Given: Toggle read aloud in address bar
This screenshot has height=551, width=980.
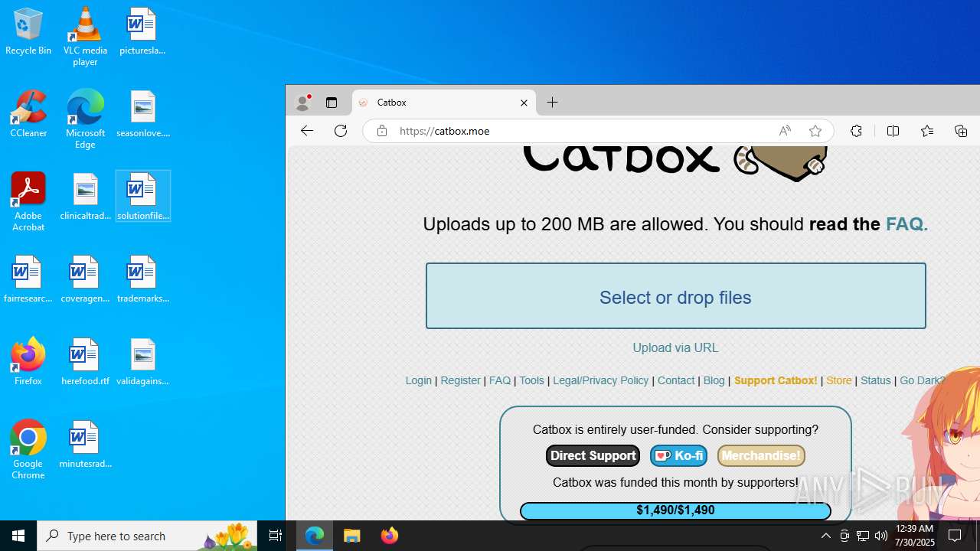Looking at the screenshot, I should [x=785, y=131].
